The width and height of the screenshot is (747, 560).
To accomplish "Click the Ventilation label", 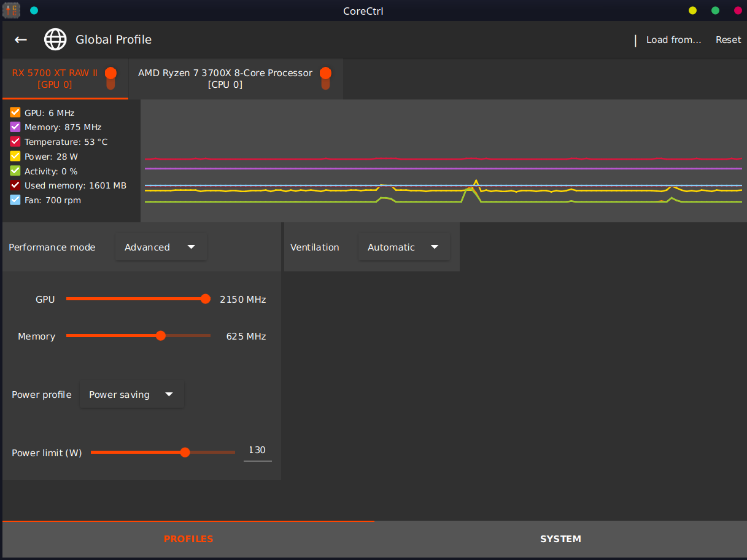I will (x=315, y=247).
